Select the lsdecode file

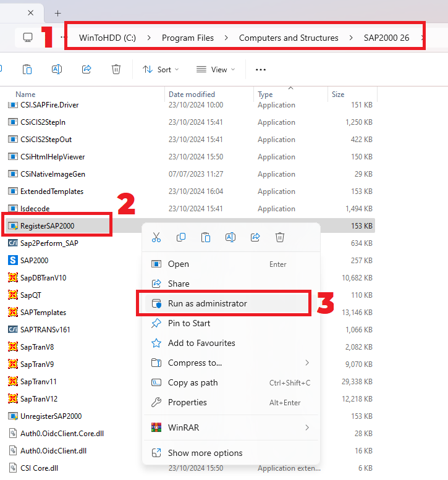tap(35, 208)
